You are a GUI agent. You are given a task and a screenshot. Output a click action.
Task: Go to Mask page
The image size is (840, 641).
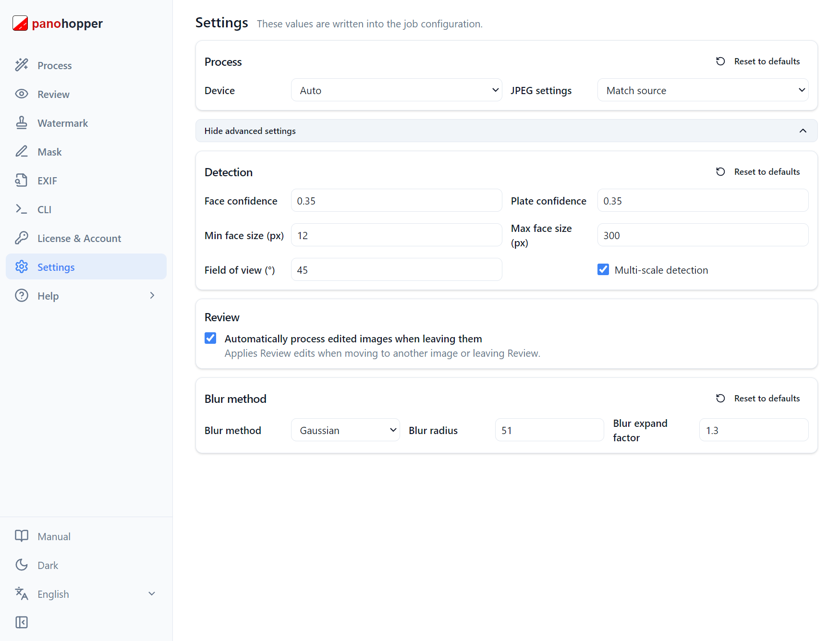coord(86,151)
